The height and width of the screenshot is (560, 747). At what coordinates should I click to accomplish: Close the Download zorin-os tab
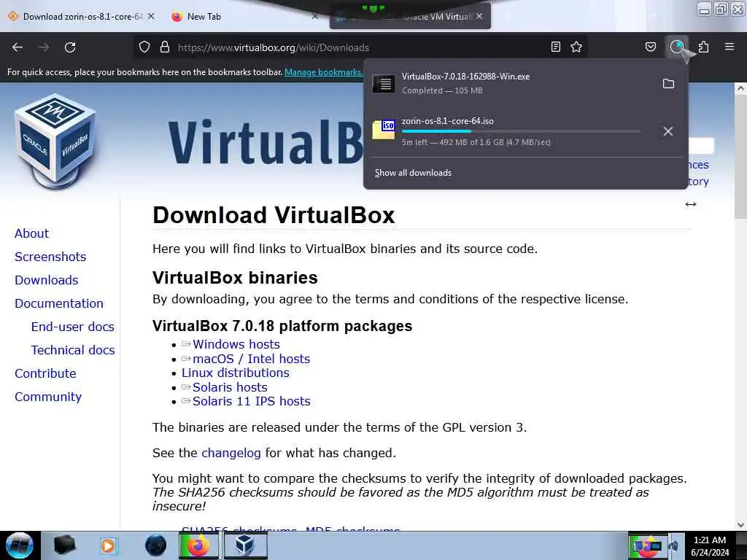point(151,17)
